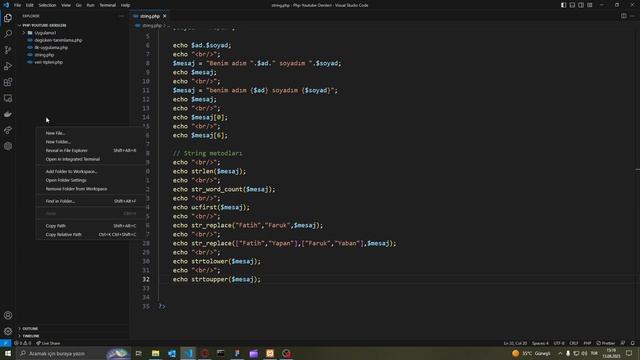Start Live Share from the status bar

48,343
